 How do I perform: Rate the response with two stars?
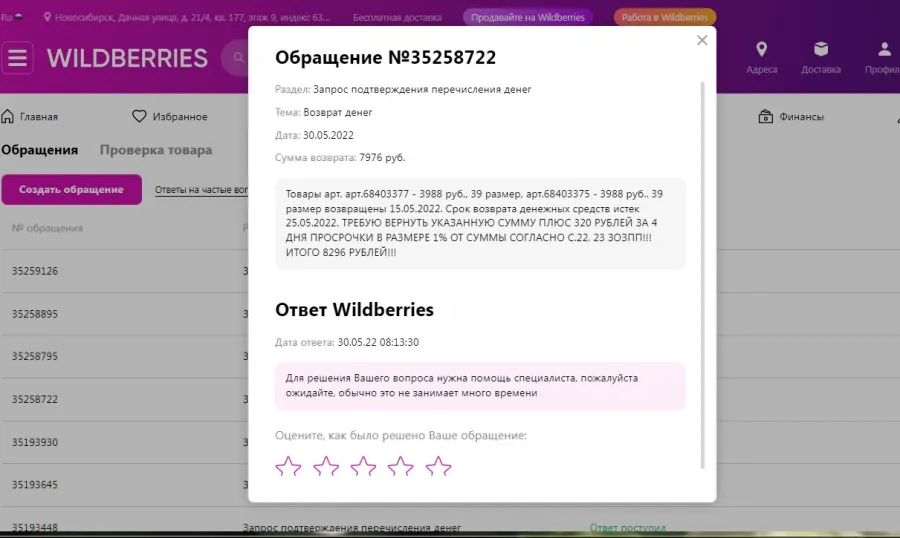(326, 466)
